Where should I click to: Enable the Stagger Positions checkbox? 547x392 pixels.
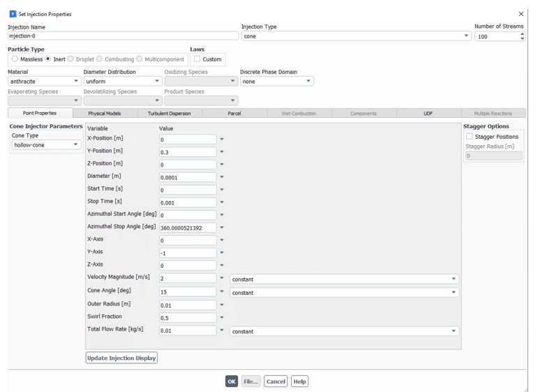point(470,137)
